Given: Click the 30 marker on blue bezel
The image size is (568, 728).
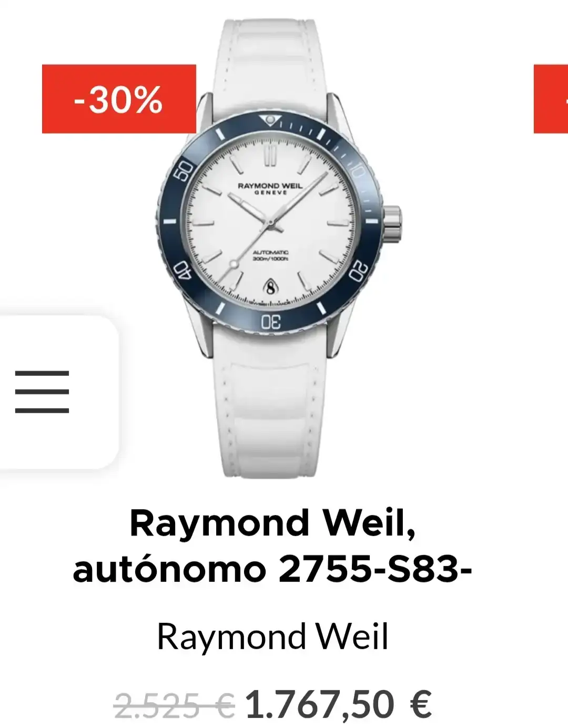Looking at the screenshot, I should pos(271,322).
